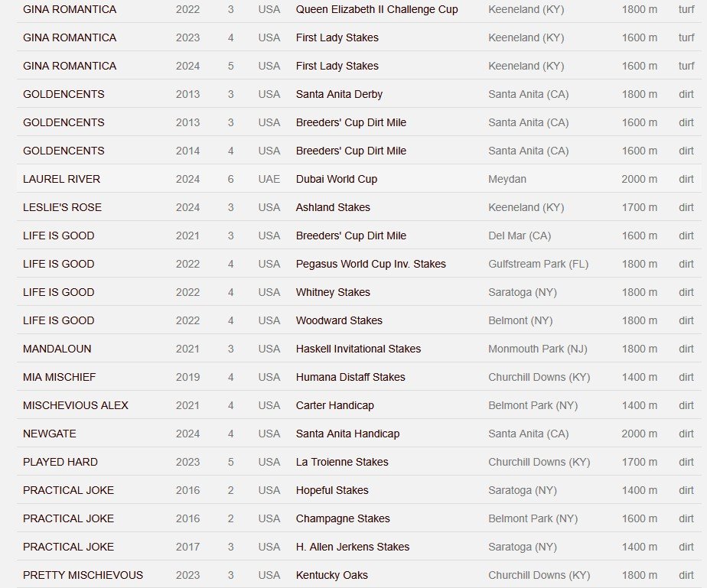Select GINA ROMANTICA 2024 First Lady Stakes
This screenshot has height=588, width=707.
coord(70,67)
